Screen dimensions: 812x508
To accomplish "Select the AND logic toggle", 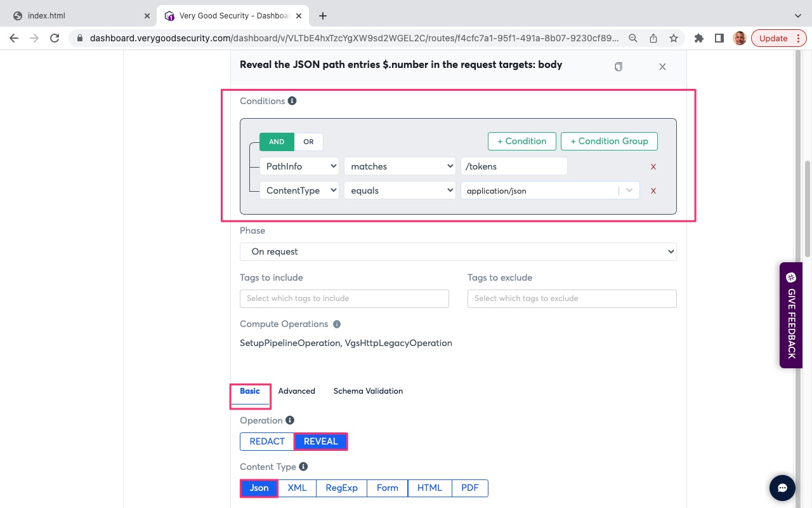I will pos(277,142).
